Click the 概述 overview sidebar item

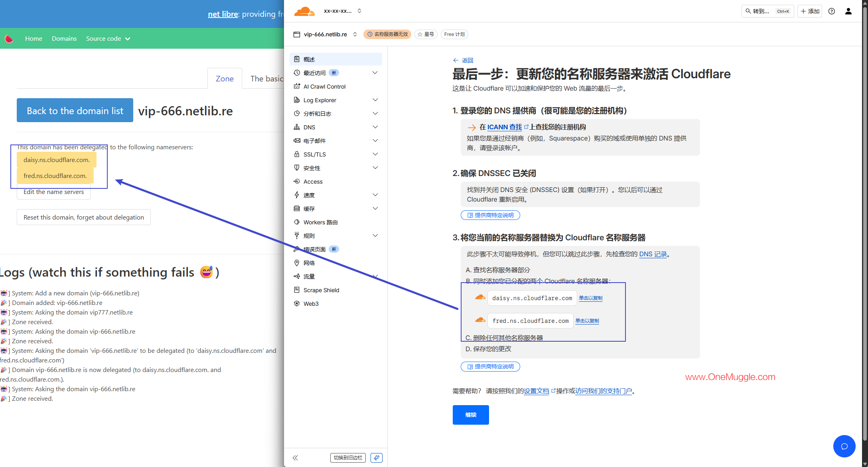coord(336,59)
